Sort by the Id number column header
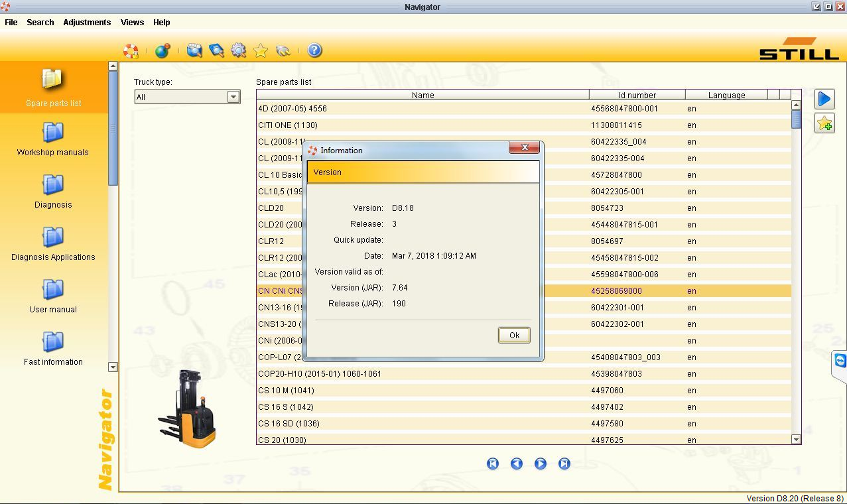Image resolution: width=847 pixels, height=504 pixels. [x=637, y=95]
